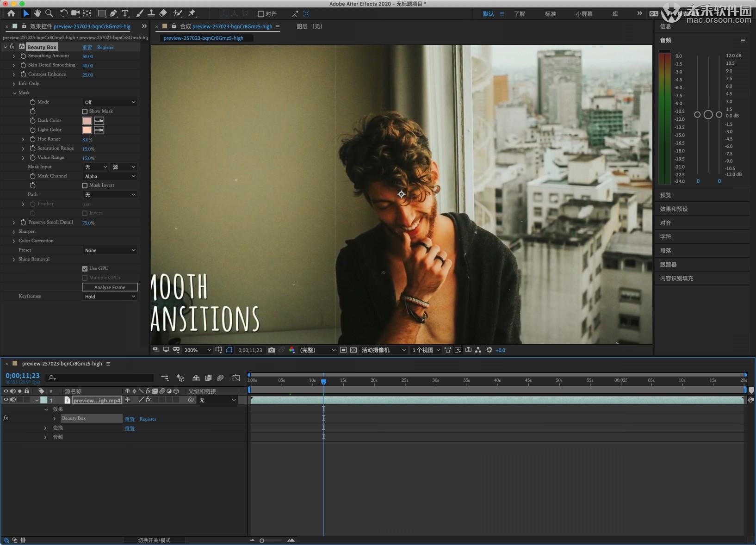Open the Mask Mode dropdown
The height and width of the screenshot is (545, 756).
pyautogui.click(x=110, y=102)
